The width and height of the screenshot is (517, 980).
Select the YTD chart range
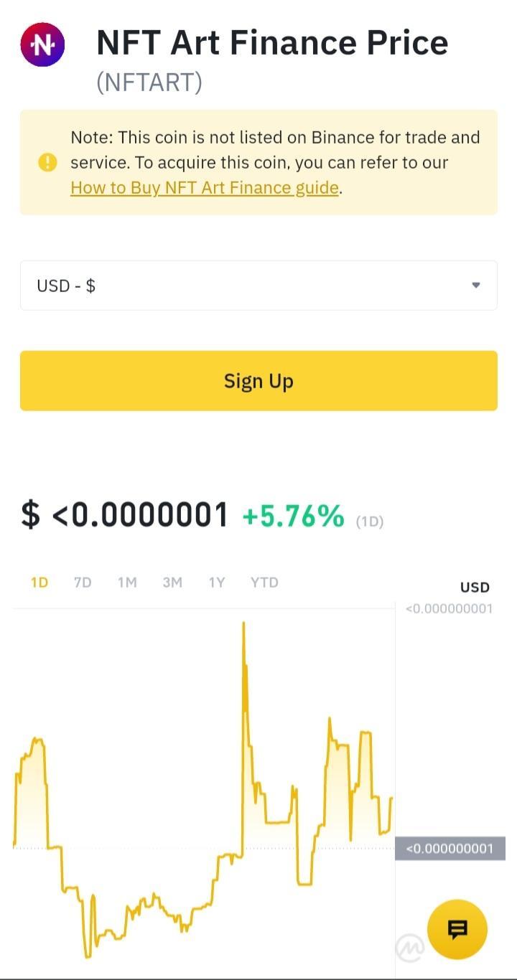coord(264,583)
